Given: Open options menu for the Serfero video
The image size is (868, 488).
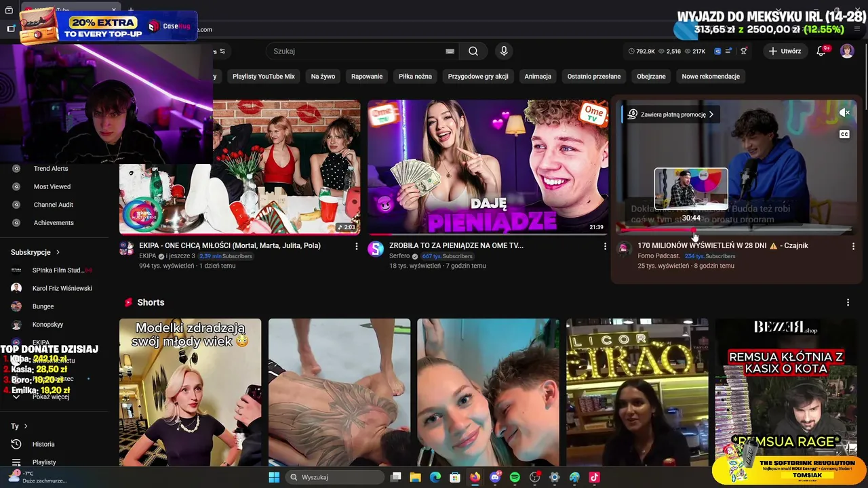Looking at the screenshot, I should tap(605, 247).
